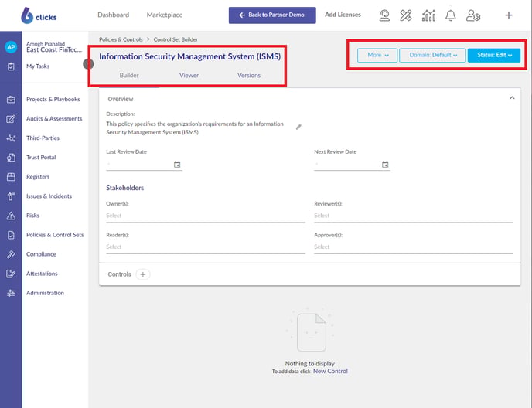Open Registers menu item
The height and width of the screenshot is (408, 532).
point(38,177)
